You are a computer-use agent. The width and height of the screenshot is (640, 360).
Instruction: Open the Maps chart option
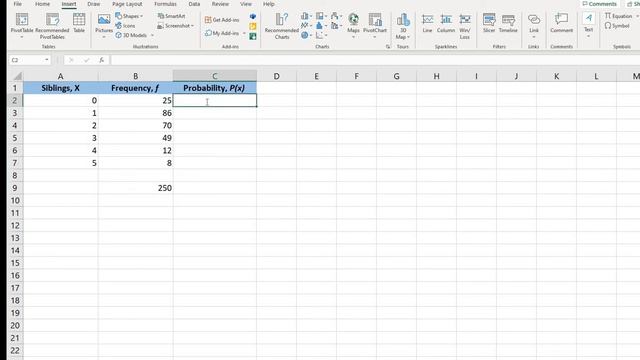[353, 25]
